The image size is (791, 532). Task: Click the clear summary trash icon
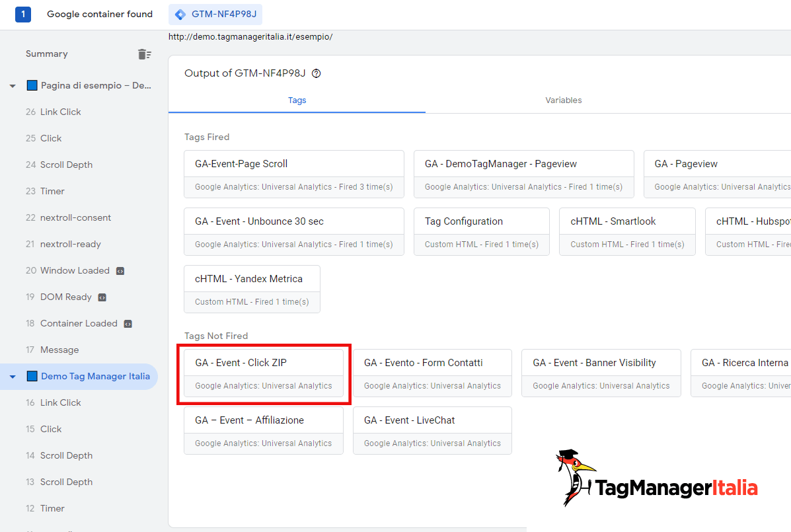144,54
